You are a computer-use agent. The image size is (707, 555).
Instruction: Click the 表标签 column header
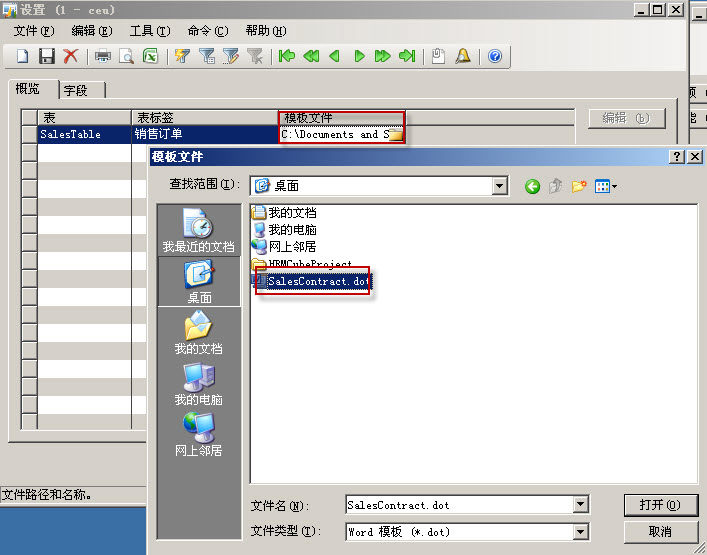tap(205, 118)
